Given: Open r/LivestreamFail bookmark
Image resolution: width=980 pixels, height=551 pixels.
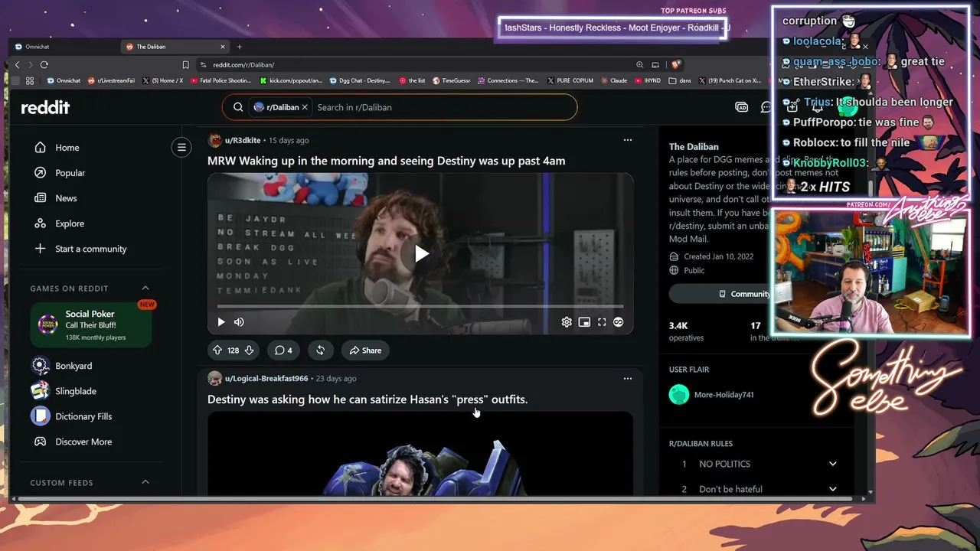Looking at the screenshot, I should click(x=111, y=80).
